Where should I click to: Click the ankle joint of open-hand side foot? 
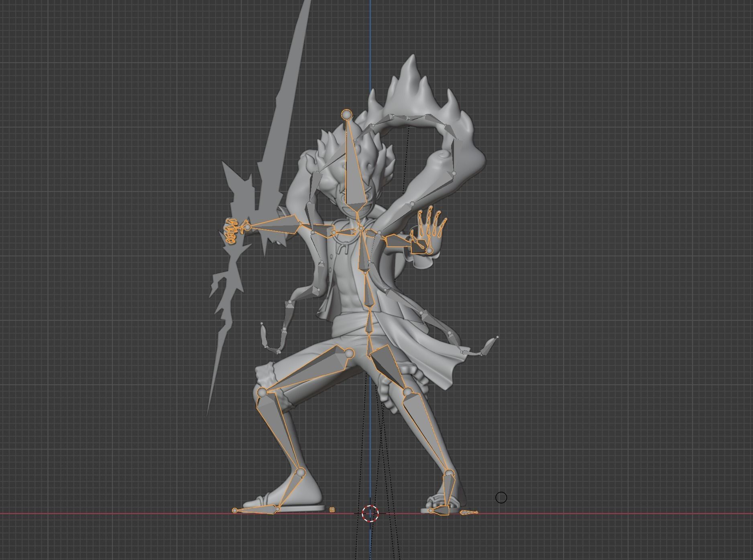[449, 474]
